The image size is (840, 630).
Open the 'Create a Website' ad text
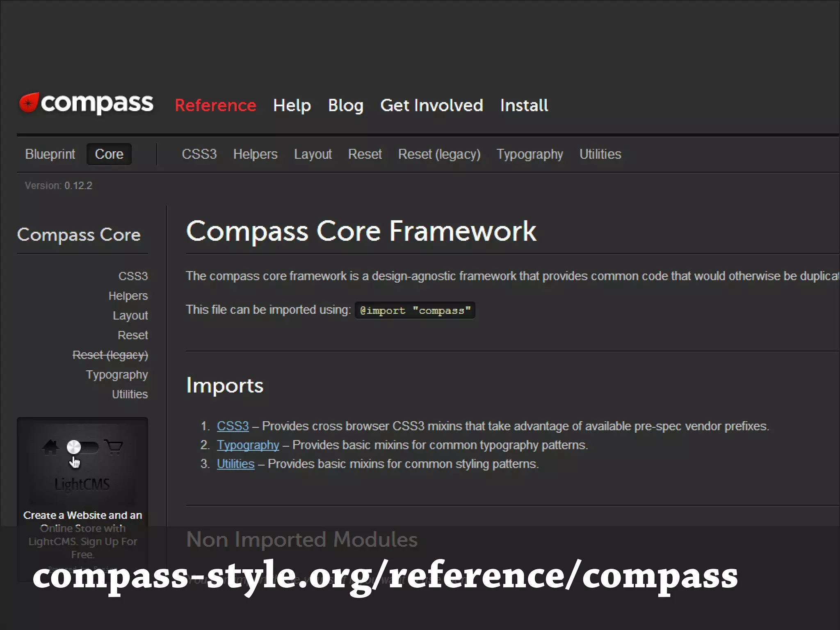coord(82,535)
